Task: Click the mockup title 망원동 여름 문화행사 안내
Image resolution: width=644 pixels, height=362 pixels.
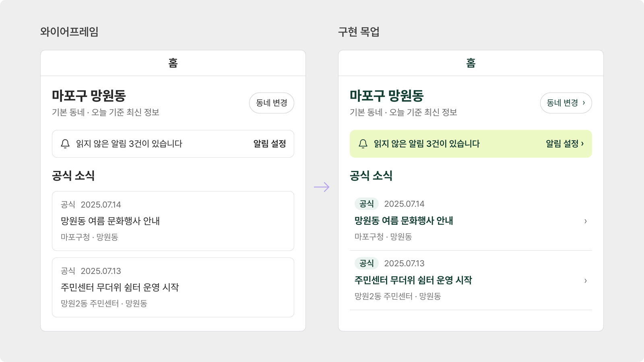Action: (x=404, y=220)
